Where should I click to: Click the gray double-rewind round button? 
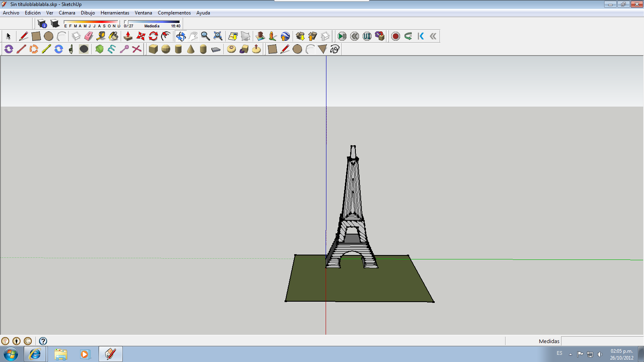(355, 36)
